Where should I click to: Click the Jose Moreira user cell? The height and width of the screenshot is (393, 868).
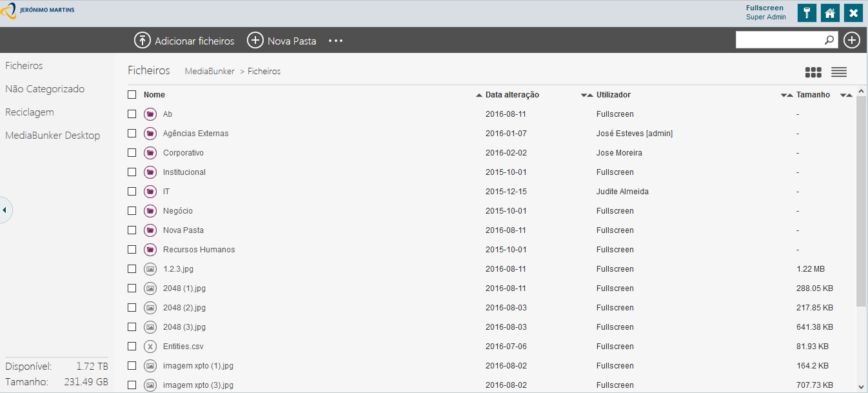pyautogui.click(x=619, y=153)
